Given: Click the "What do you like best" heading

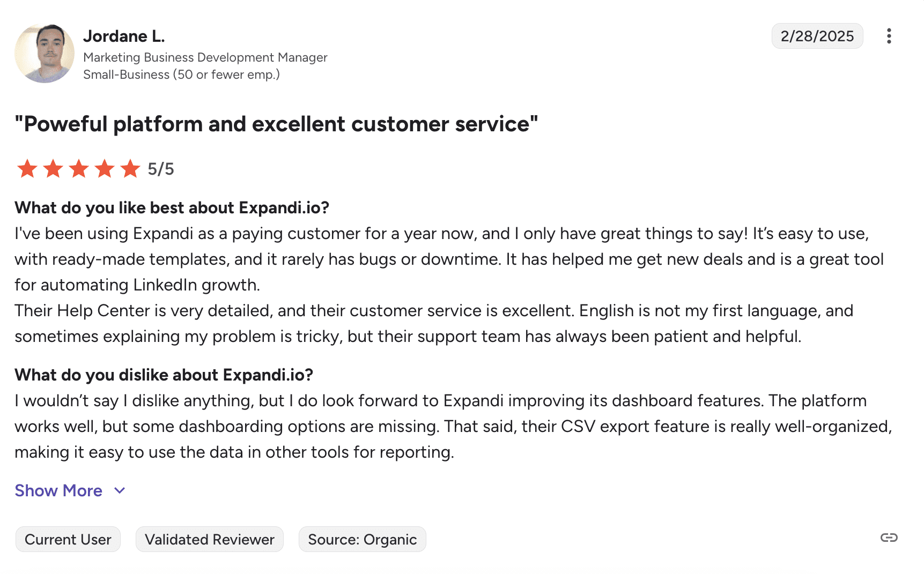Looking at the screenshot, I should click(172, 207).
